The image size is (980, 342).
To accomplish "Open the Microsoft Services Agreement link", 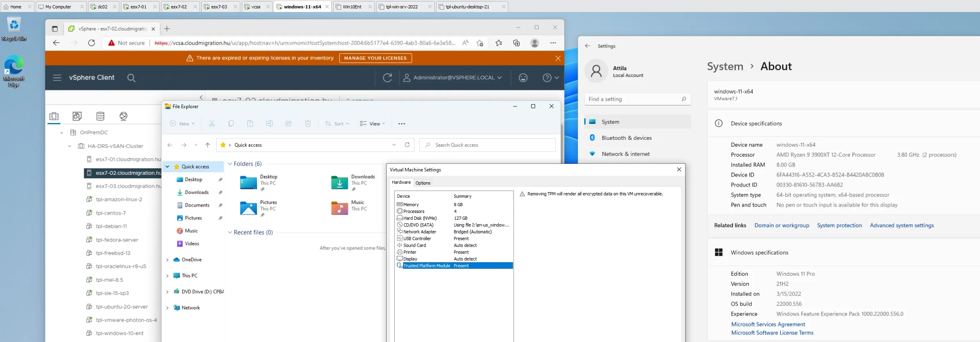I will [768, 324].
